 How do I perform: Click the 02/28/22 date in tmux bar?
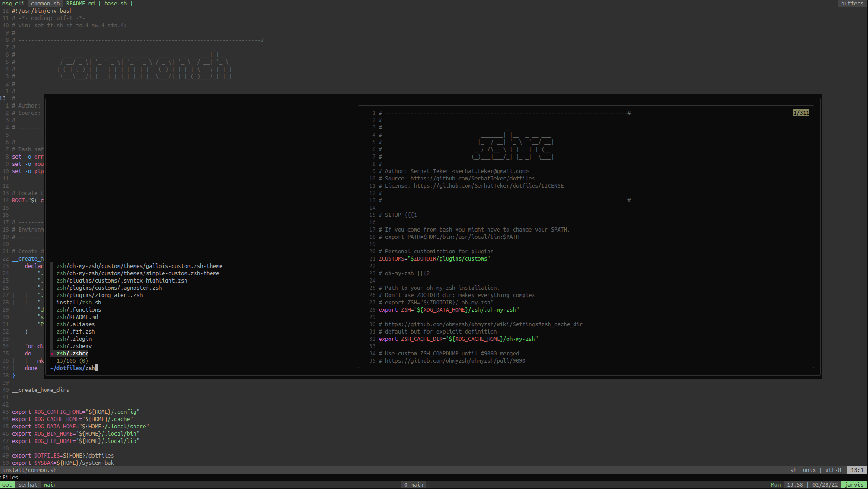tap(825, 484)
